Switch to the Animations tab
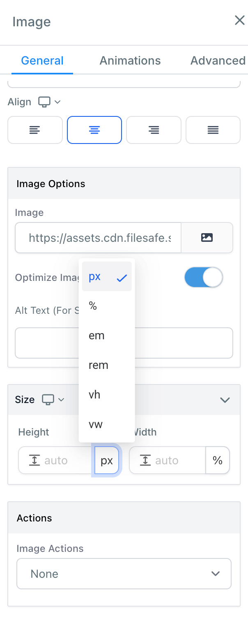248x644 pixels. 130,61
